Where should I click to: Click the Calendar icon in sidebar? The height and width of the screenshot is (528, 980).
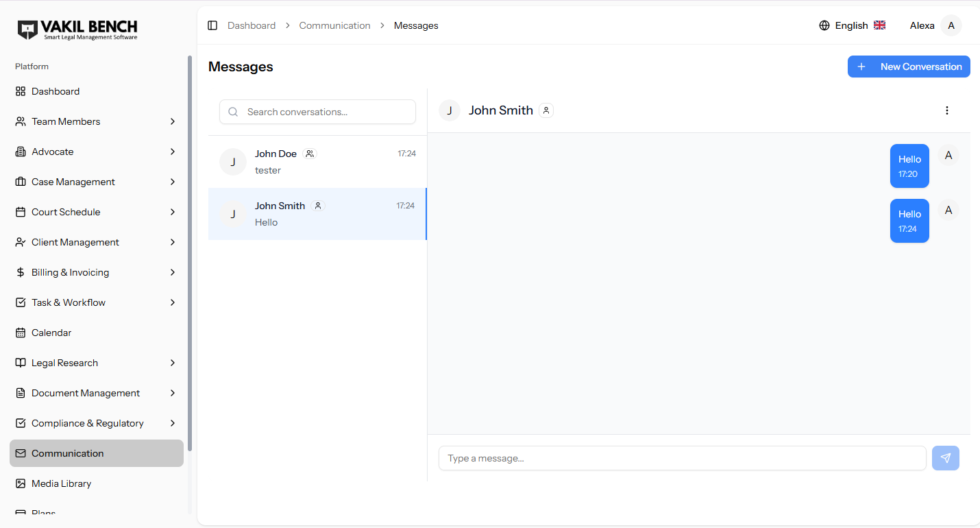click(x=21, y=333)
